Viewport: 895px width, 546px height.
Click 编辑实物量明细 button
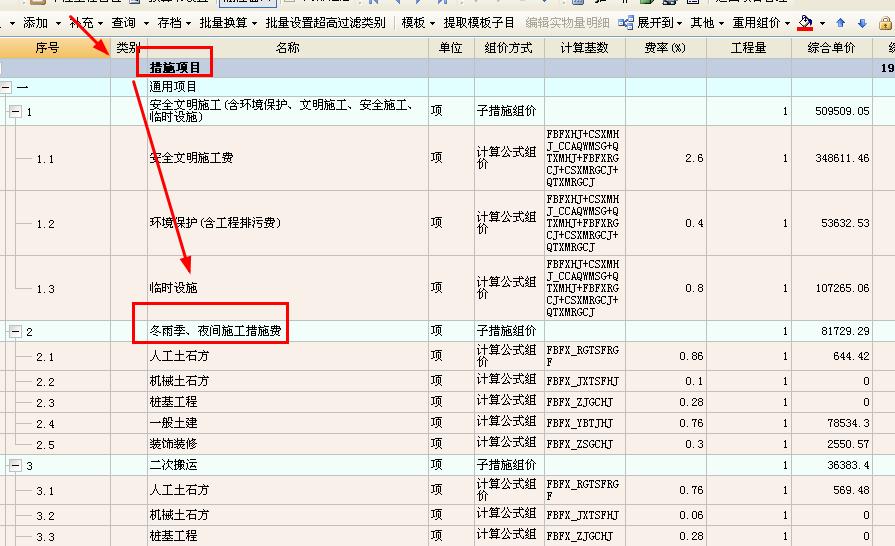pyautogui.click(x=567, y=23)
